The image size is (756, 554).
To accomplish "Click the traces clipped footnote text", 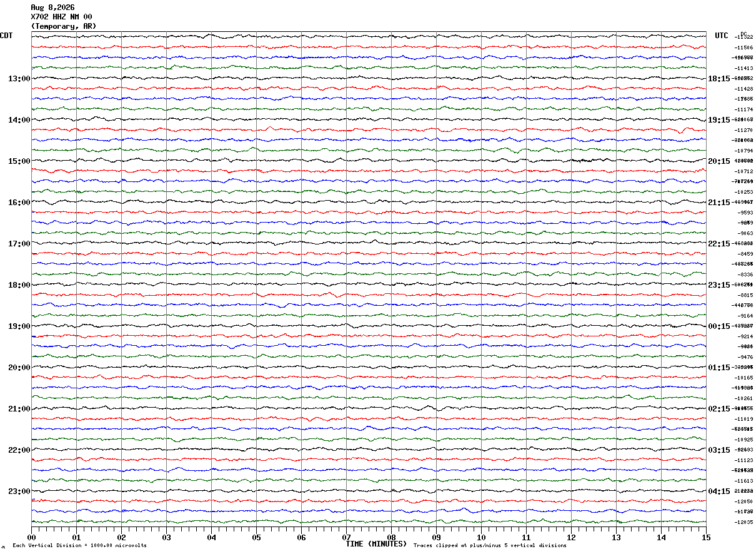I will (490, 546).
